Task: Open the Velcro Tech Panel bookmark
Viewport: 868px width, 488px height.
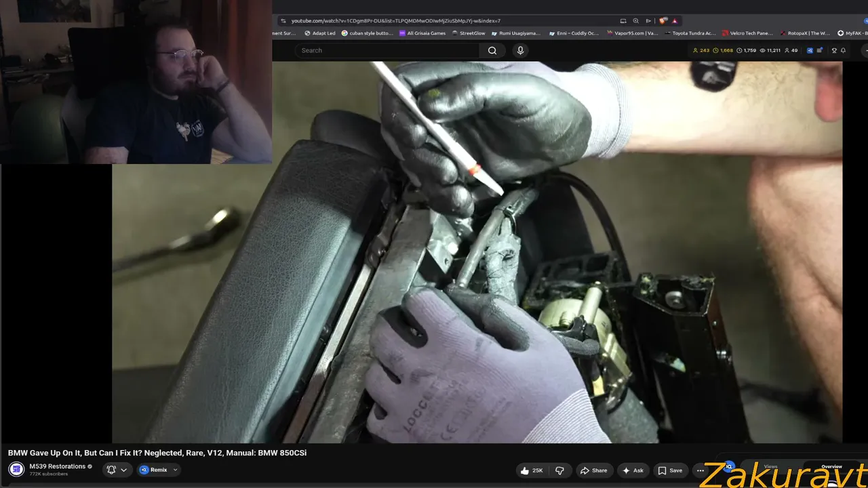Action: click(x=747, y=33)
